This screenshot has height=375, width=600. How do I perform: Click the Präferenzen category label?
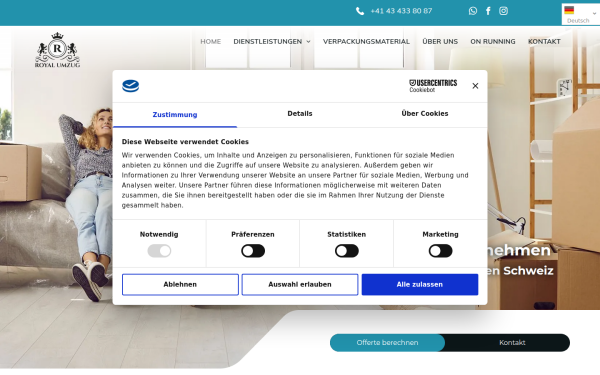(x=253, y=234)
